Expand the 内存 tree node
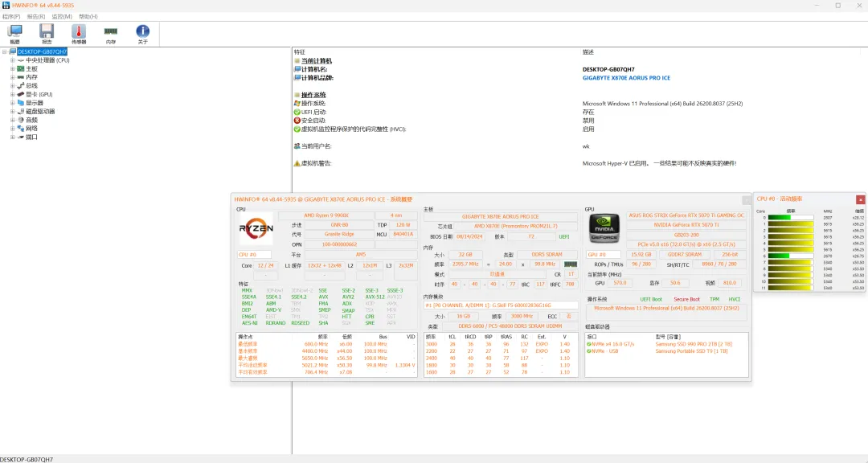 point(12,77)
